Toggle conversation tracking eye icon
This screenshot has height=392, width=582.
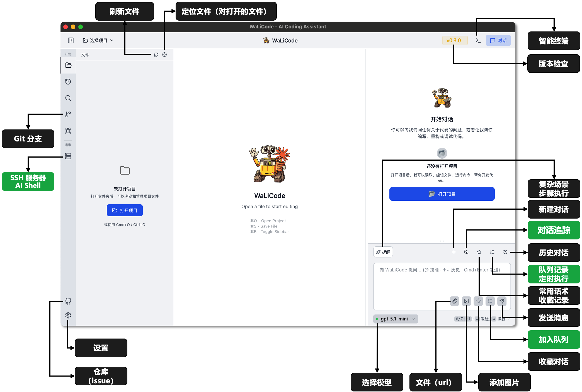click(466, 252)
